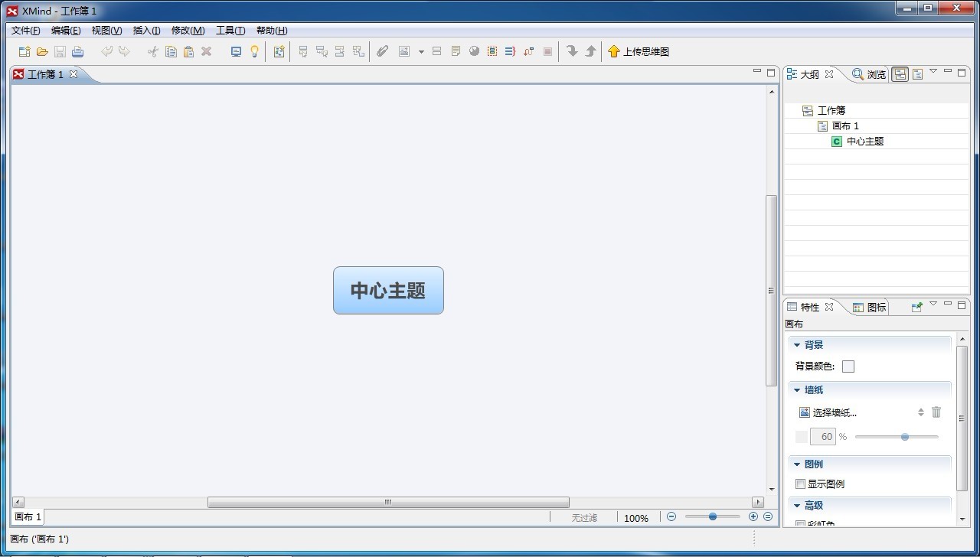Viewport: 980px width, 557px height.
Task: Click the 上传思维图 upload button
Action: [639, 52]
